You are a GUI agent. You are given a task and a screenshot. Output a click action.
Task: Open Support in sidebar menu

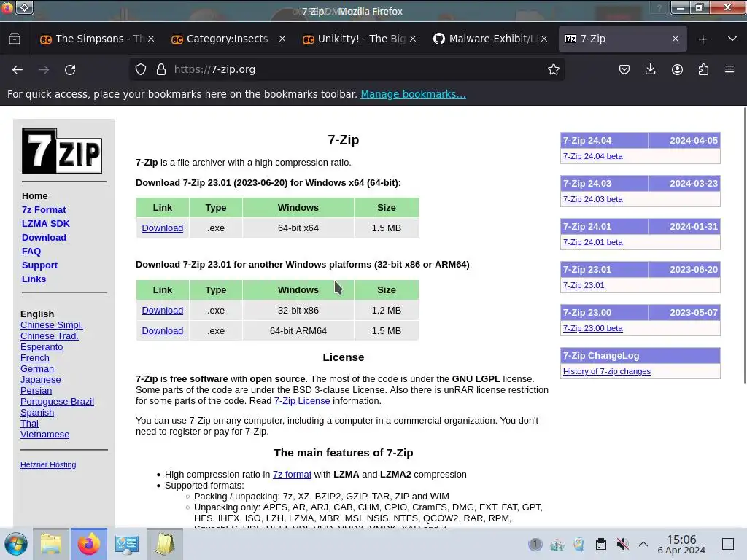click(x=39, y=265)
